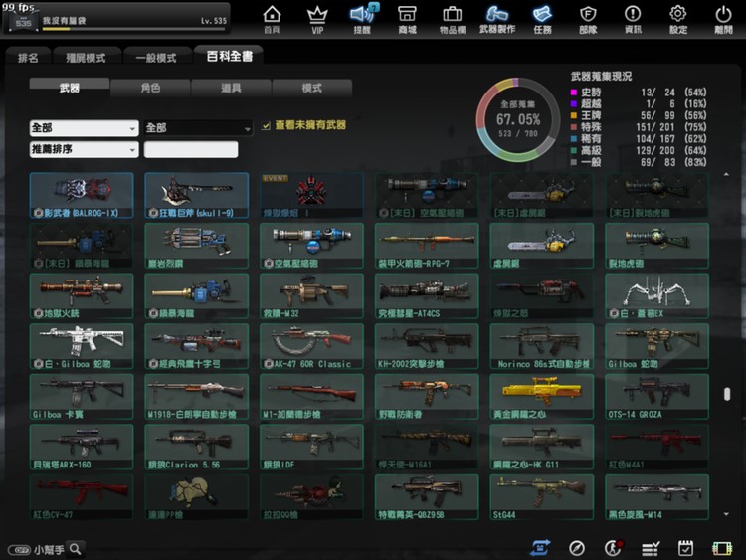This screenshot has width=746, height=560.
Task: Open the 推薦排序 sort dropdown
Action: tap(84, 150)
